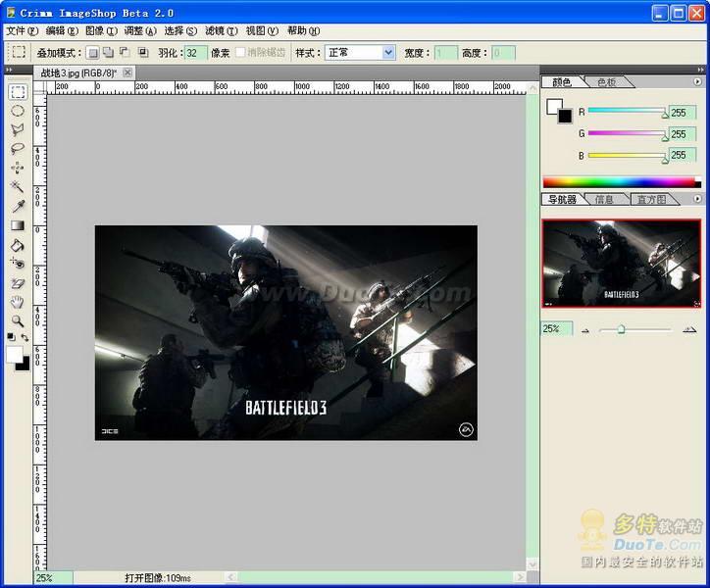This screenshot has height=588, width=710.
Task: Click the G value field showing 255
Action: 682,134
